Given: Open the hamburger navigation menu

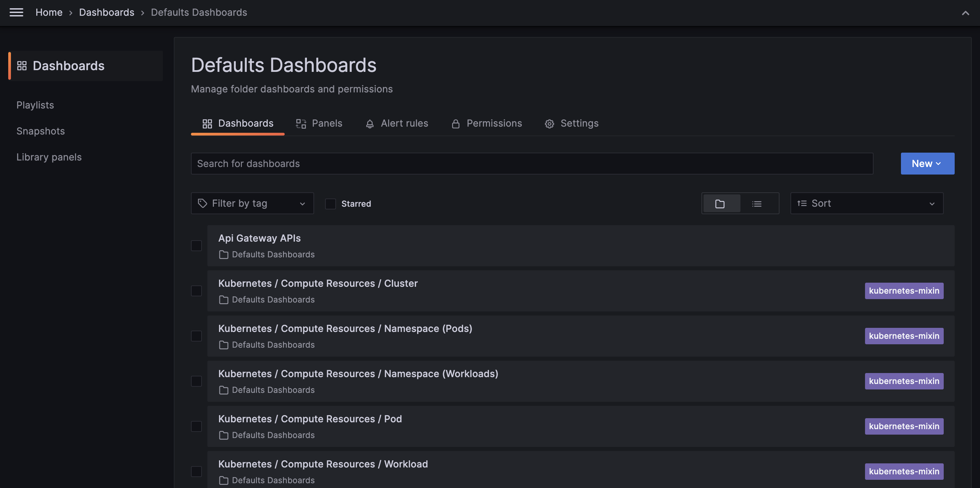Looking at the screenshot, I should [16, 12].
